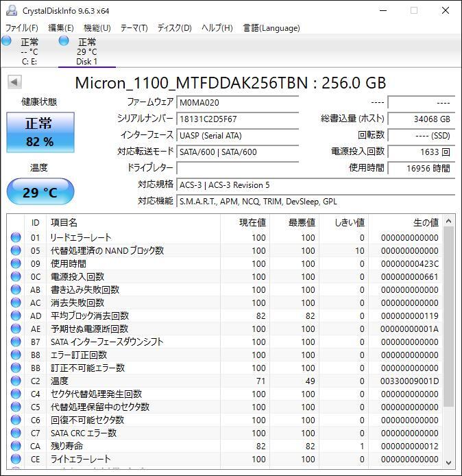462x476 pixels.
Task: Click status icon for attribute CA 残り寿命
Action: click(x=16, y=446)
